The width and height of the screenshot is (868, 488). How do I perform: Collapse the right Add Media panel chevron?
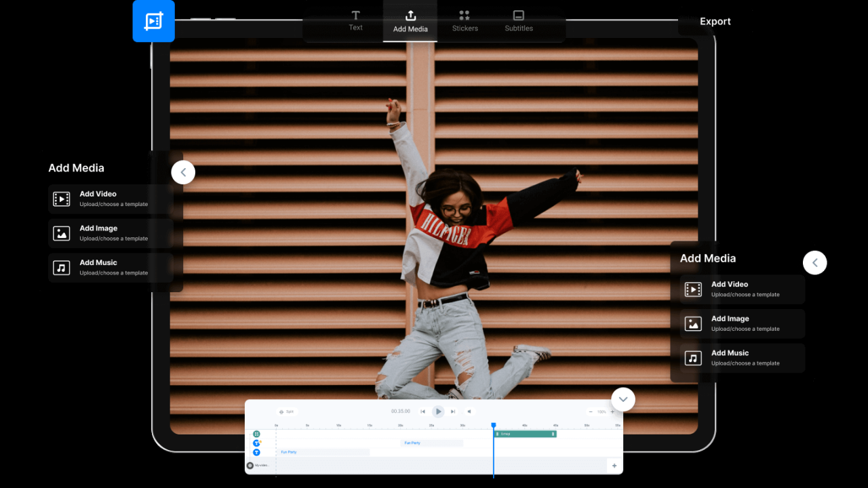click(x=815, y=262)
